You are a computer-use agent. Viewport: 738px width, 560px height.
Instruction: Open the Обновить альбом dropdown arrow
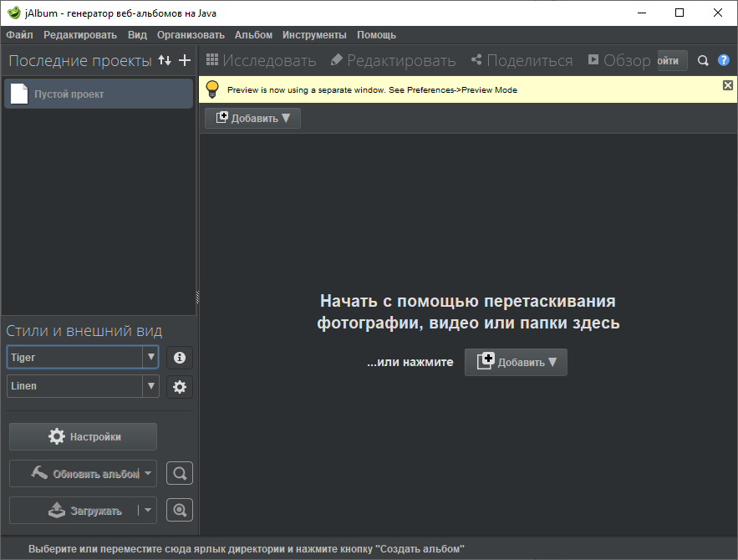(x=148, y=473)
